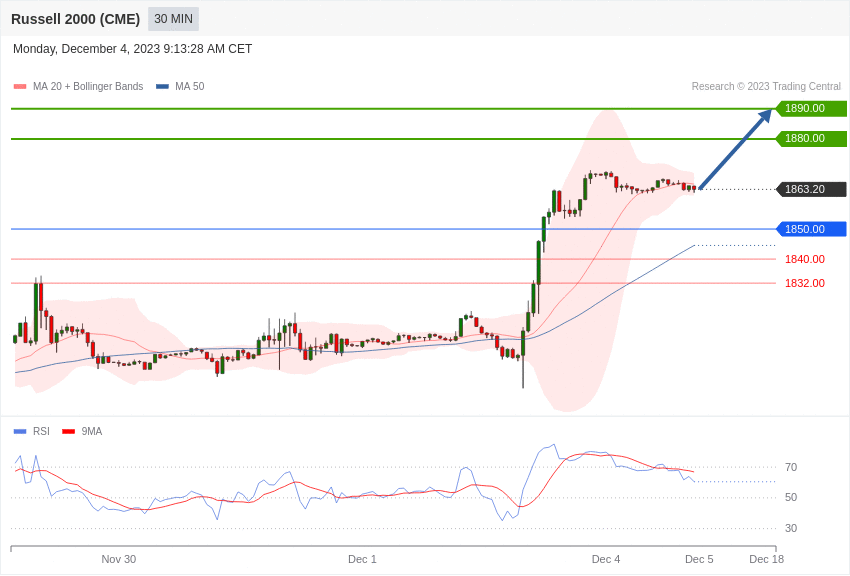850x576 pixels.
Task: Click the 1850.00 pivot price tag
Action: [x=810, y=229]
